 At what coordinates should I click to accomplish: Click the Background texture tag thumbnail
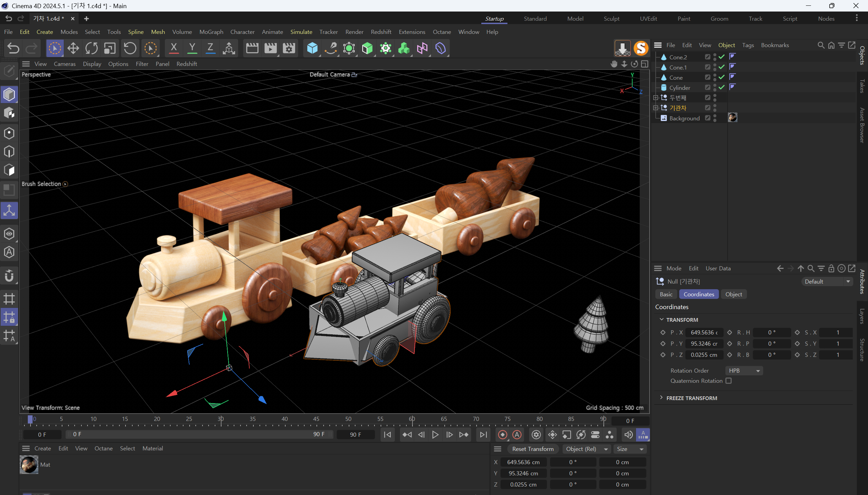pos(732,118)
